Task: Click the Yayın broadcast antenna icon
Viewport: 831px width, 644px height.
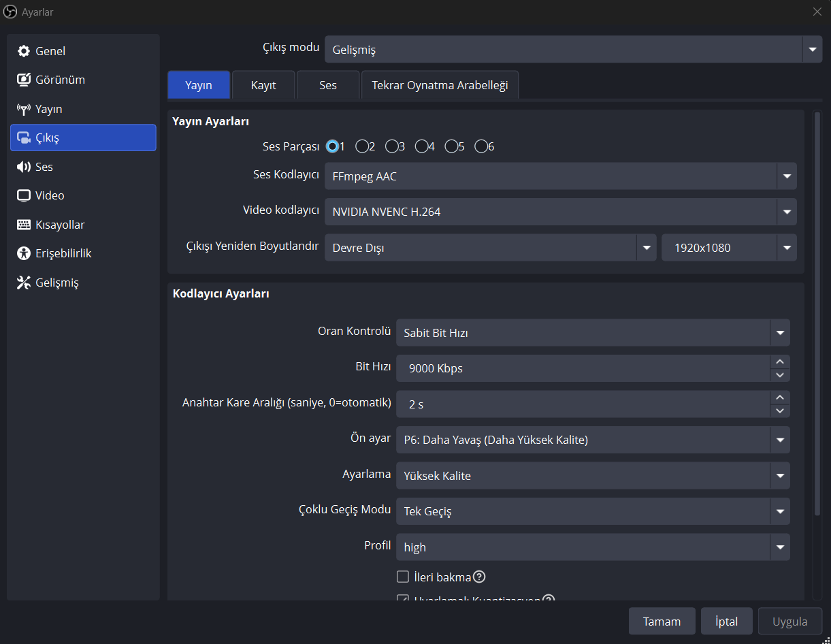Action: tap(24, 109)
